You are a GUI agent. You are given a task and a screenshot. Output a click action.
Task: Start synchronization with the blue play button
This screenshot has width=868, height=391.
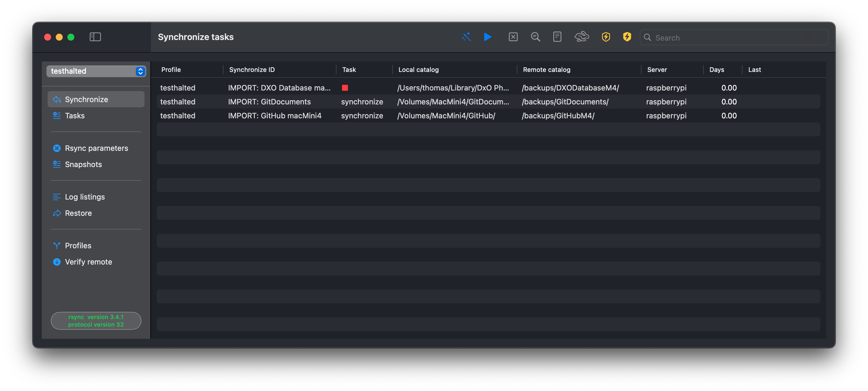click(x=487, y=37)
